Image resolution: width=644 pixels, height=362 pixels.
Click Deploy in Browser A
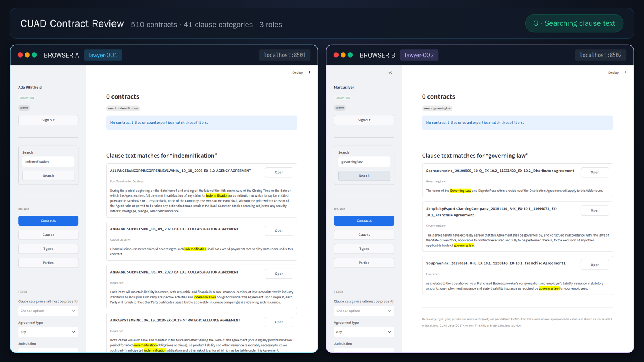coord(297,73)
